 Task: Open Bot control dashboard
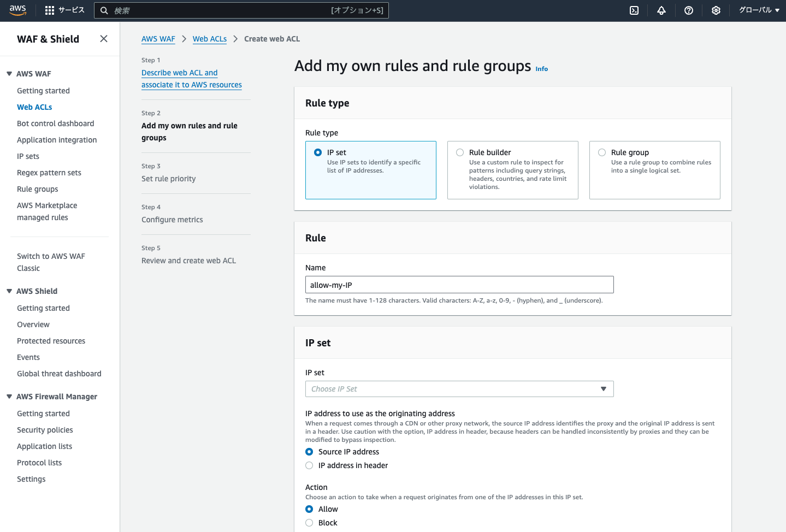coord(56,123)
